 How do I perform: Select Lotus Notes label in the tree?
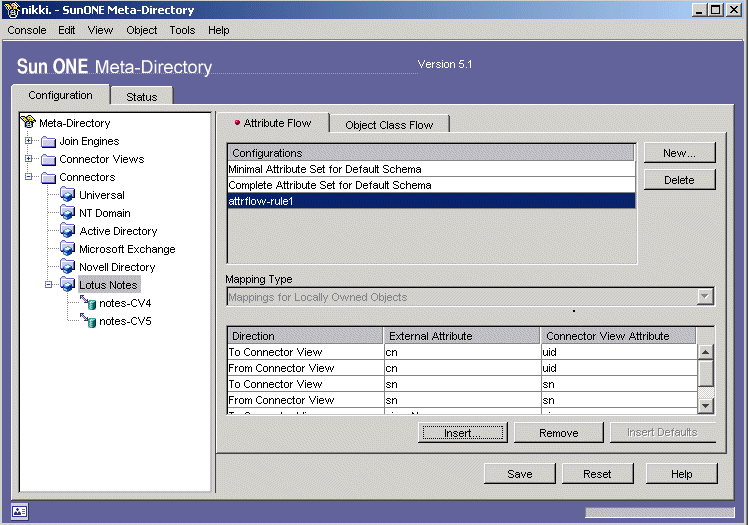(x=108, y=285)
